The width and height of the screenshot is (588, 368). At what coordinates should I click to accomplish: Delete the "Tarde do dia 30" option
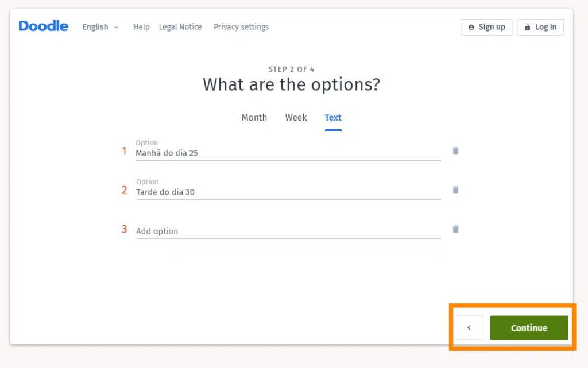point(455,189)
